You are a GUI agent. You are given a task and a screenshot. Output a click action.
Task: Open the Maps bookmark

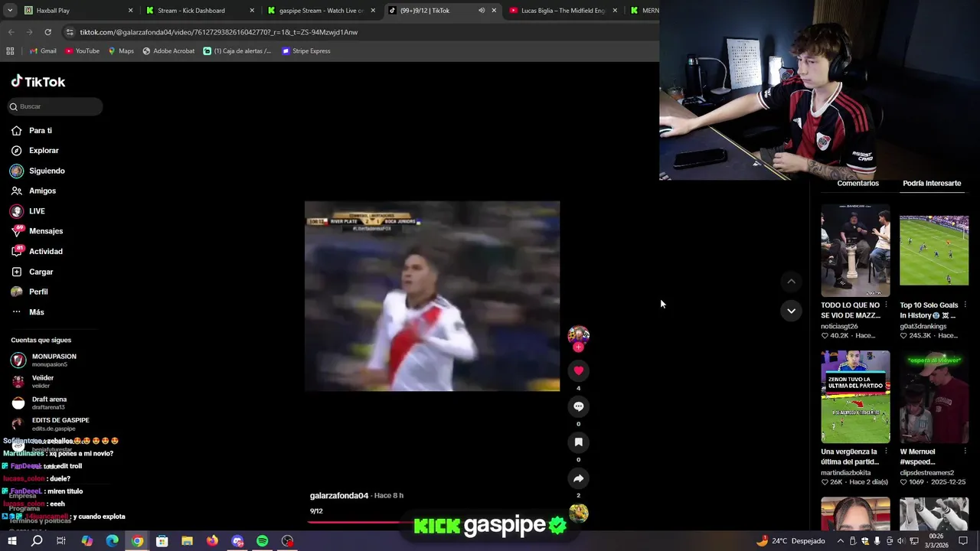(121, 51)
